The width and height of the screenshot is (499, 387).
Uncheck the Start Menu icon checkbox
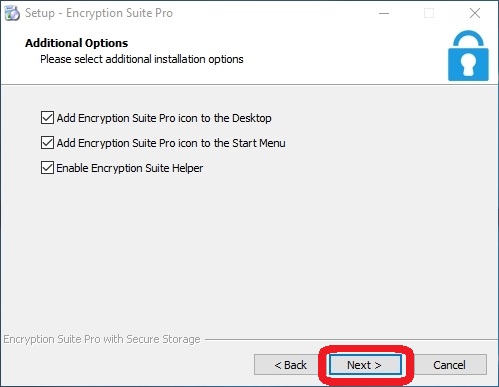47,143
